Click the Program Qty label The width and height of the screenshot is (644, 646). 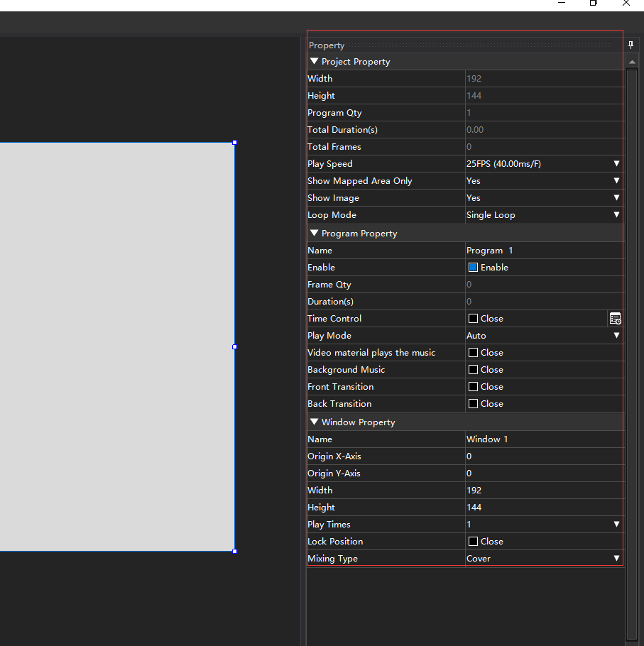pyautogui.click(x=334, y=113)
